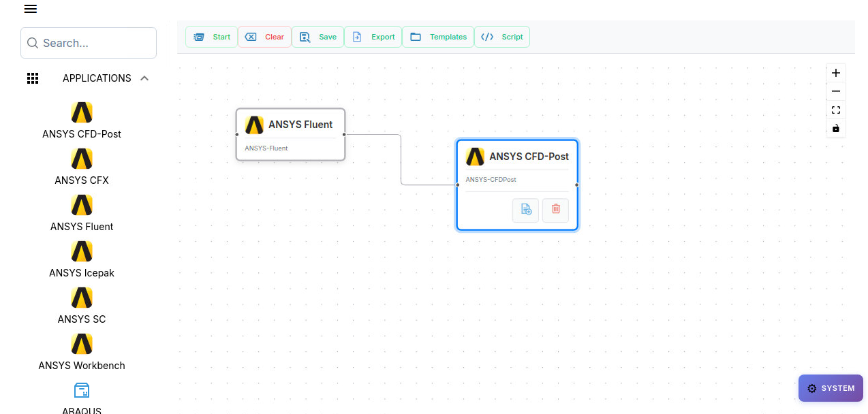Zoom in with the plus control

(836, 73)
